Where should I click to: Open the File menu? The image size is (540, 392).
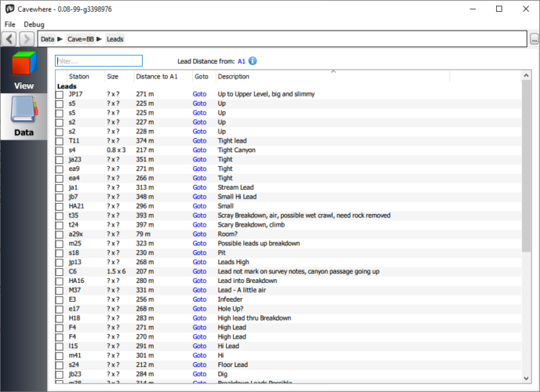pyautogui.click(x=9, y=24)
